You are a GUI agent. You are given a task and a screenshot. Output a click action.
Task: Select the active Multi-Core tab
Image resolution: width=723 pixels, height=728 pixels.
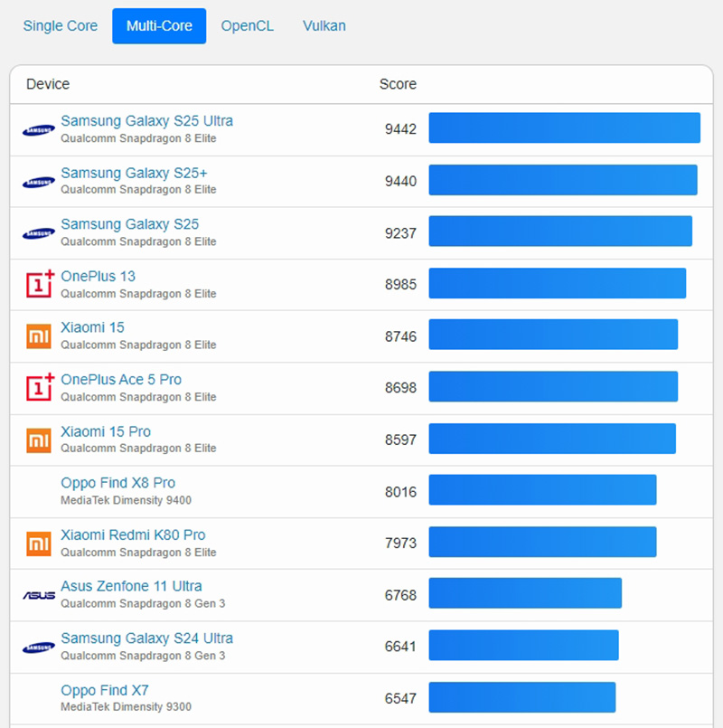[x=159, y=26]
